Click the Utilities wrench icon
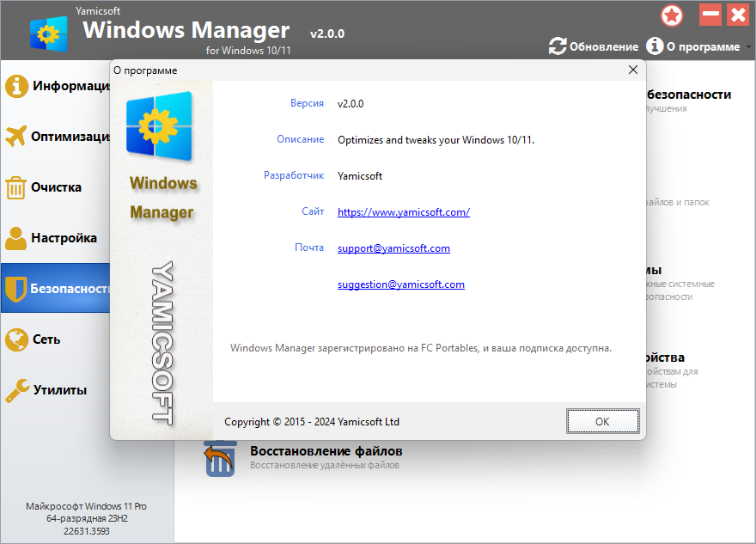Viewport: 756px width, 544px height. tap(17, 390)
